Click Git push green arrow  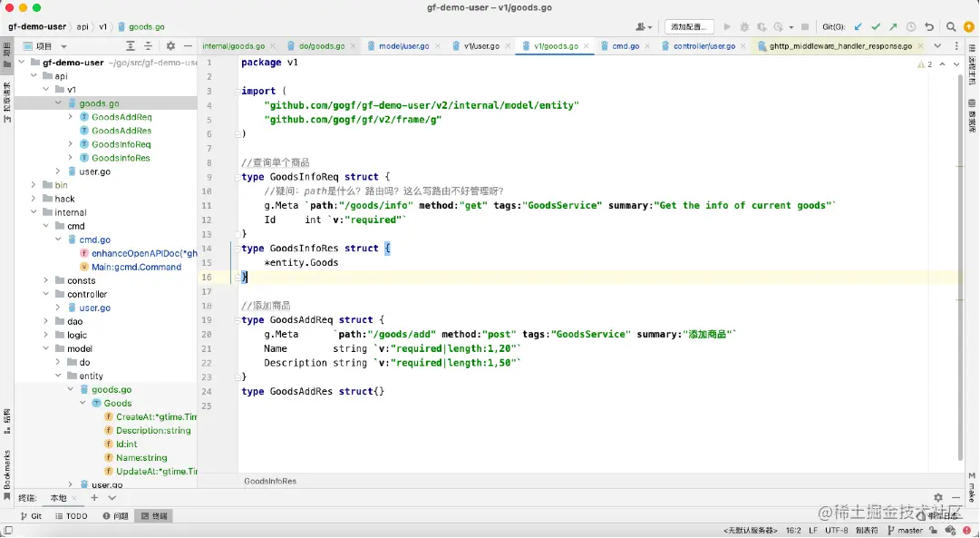[893, 27]
